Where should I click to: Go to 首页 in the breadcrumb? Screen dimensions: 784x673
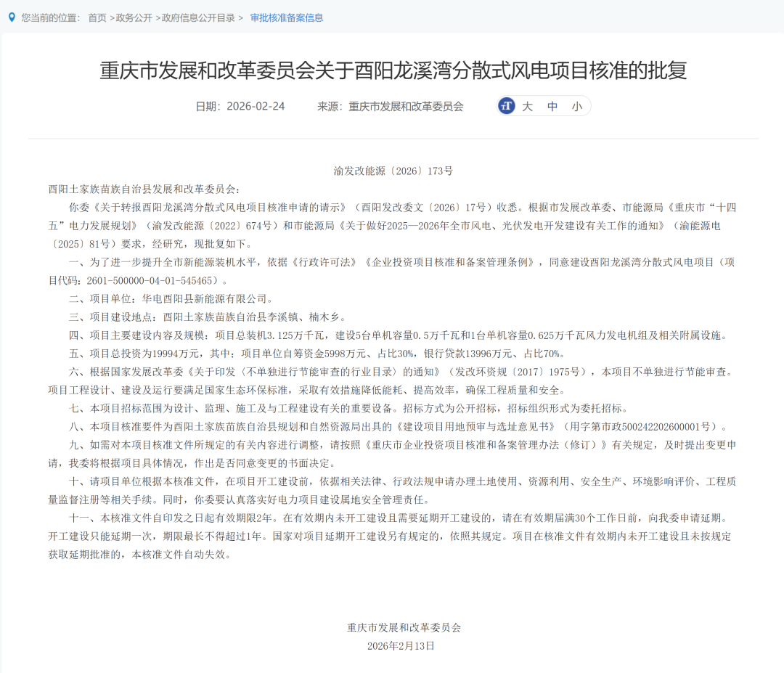click(x=97, y=17)
